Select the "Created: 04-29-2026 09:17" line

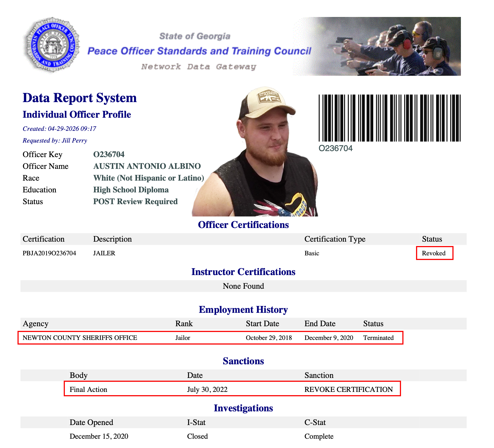(59, 129)
